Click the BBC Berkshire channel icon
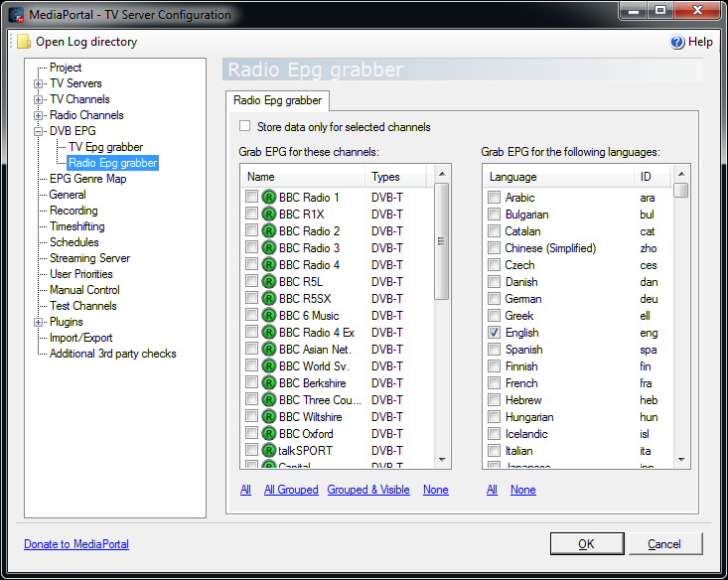The width and height of the screenshot is (728, 580). (269, 382)
